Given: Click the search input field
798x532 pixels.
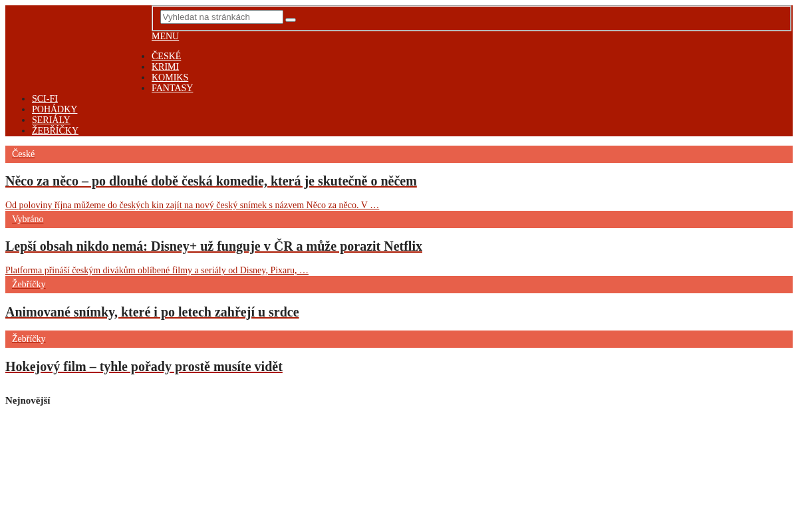Looking at the screenshot, I should (221, 17).
